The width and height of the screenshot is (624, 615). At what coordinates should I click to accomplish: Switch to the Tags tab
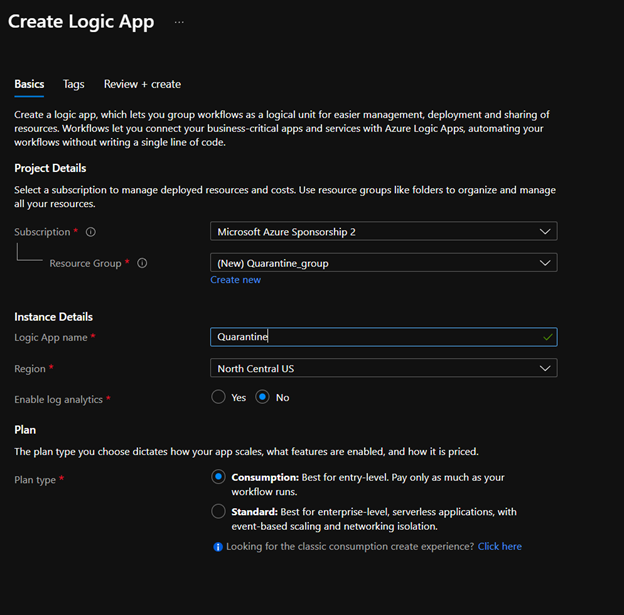(x=74, y=84)
